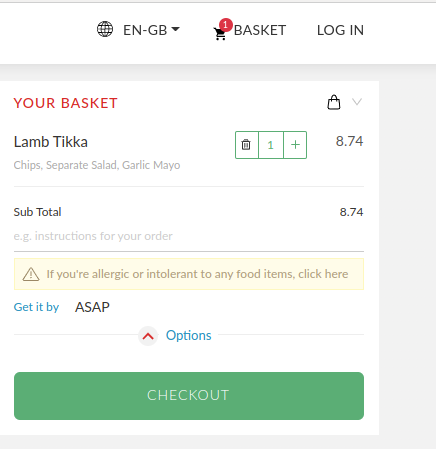The image size is (436, 449).
Task: Click the allergy warning triangle icon
Action: [31, 274]
